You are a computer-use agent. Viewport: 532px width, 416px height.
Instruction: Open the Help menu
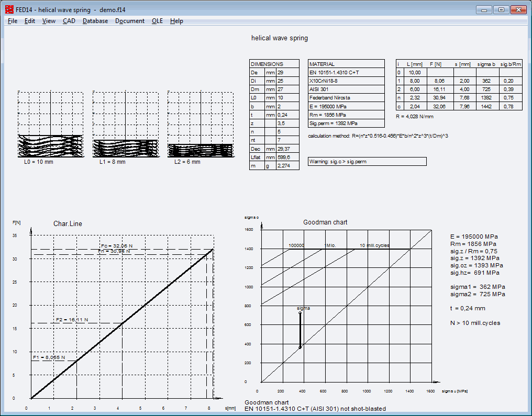pos(176,21)
